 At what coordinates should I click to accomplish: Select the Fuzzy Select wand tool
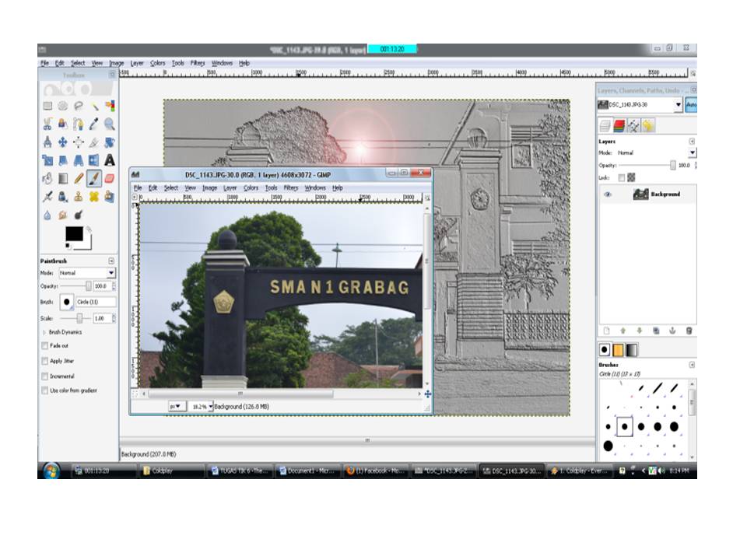94,106
